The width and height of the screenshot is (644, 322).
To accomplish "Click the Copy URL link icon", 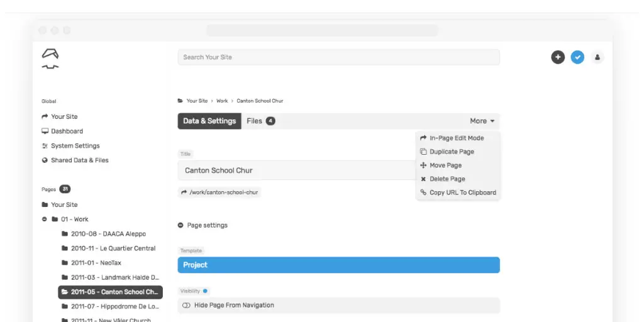I will (x=423, y=192).
